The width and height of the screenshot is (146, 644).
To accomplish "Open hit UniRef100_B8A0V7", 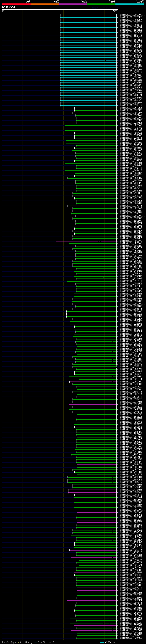I will point(131,70).
